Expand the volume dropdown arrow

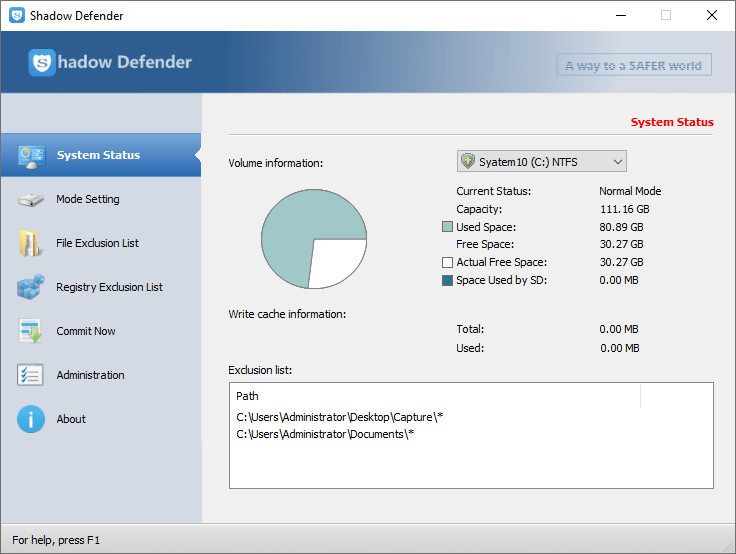(618, 162)
